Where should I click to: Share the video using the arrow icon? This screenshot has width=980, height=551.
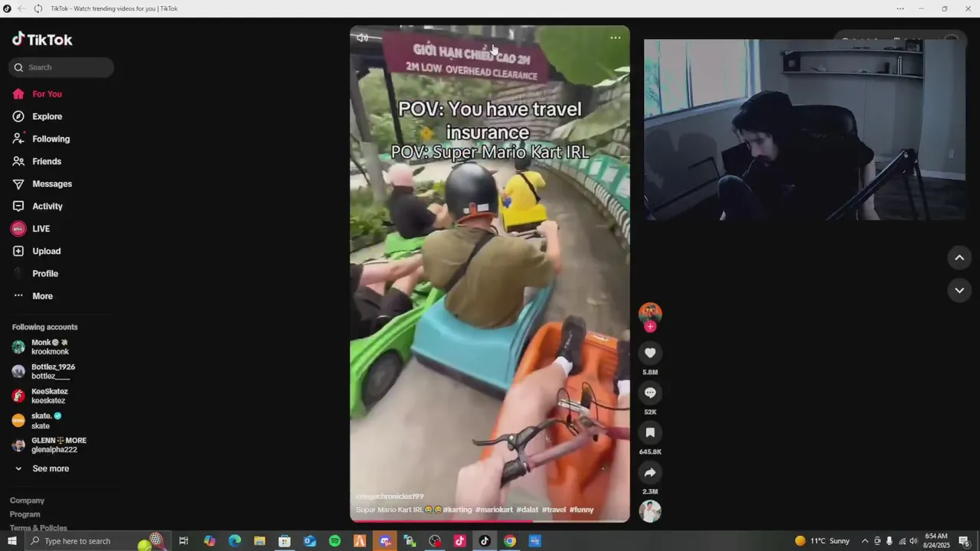coord(650,472)
